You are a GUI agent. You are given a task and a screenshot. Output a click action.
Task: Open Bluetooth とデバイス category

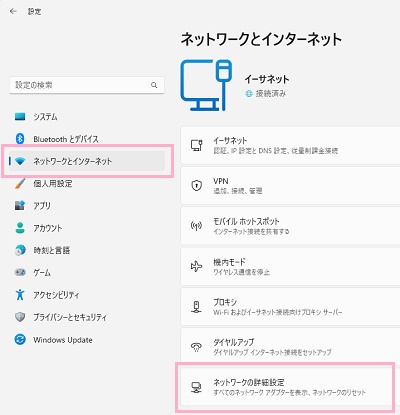click(87, 139)
